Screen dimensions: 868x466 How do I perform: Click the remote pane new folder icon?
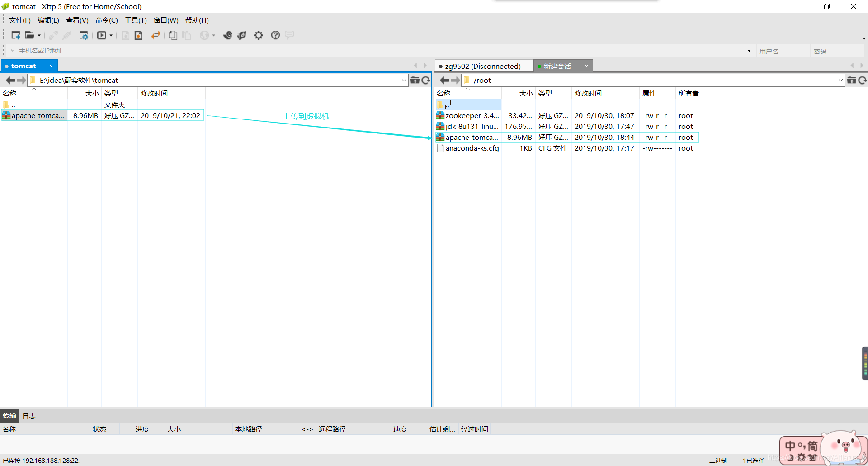click(x=851, y=81)
